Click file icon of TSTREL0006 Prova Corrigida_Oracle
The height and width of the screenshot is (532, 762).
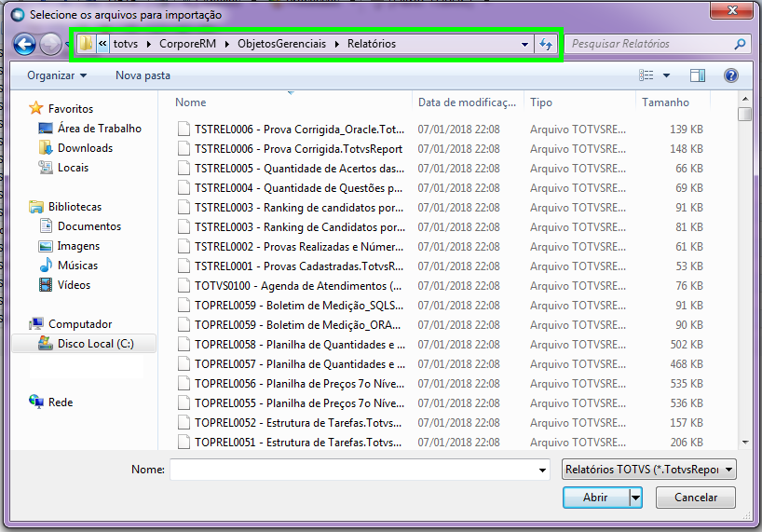(x=184, y=129)
